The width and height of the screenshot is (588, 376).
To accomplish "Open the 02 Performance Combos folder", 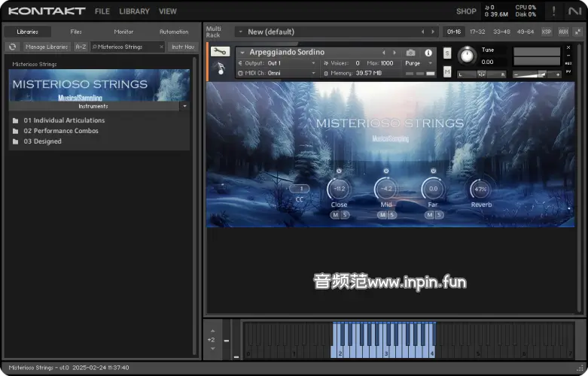I will click(x=61, y=131).
